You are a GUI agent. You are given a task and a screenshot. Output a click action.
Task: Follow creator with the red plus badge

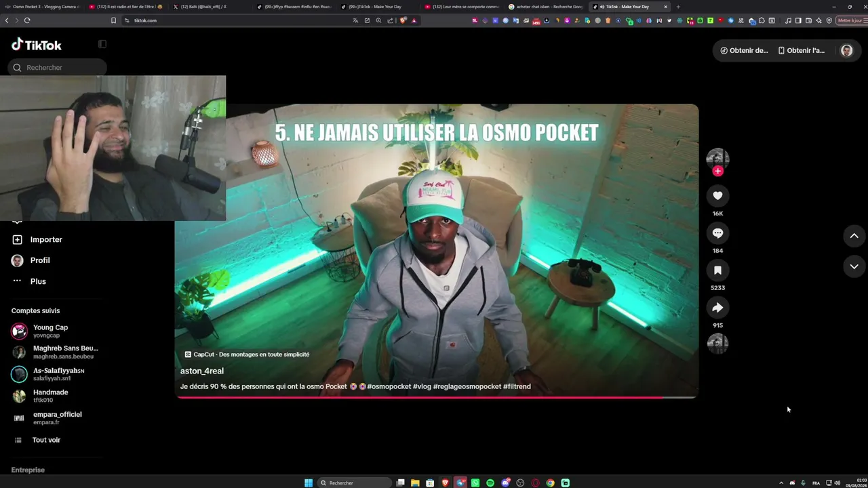click(717, 171)
